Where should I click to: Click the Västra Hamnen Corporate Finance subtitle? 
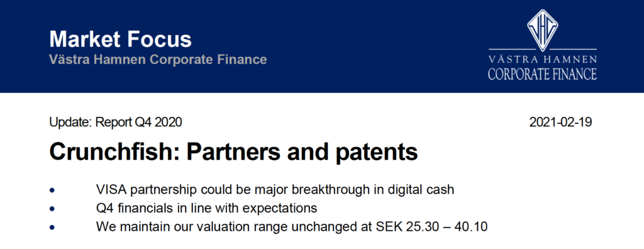pos(158,60)
